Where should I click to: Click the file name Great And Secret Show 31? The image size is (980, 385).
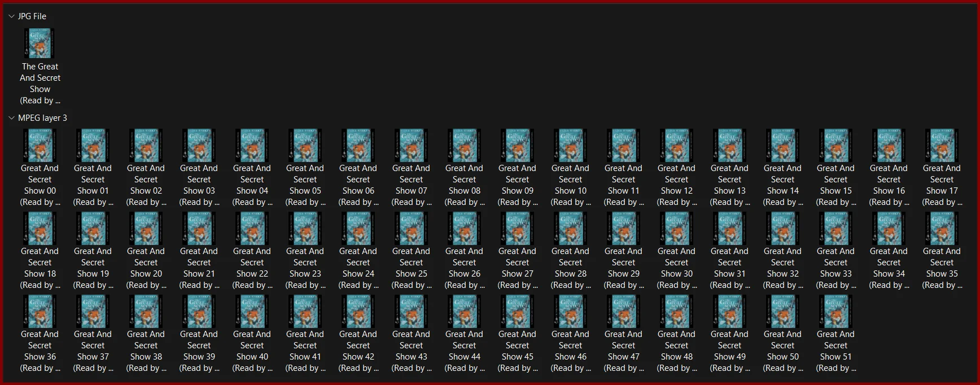tap(730, 268)
